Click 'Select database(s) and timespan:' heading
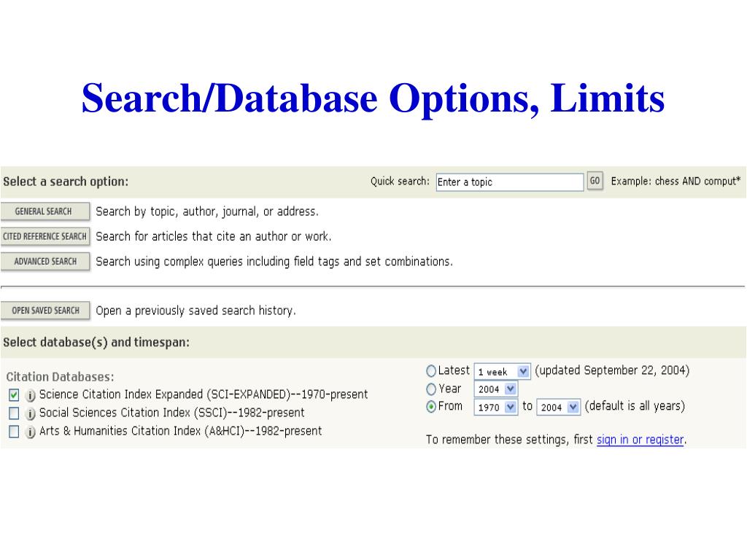 point(96,343)
